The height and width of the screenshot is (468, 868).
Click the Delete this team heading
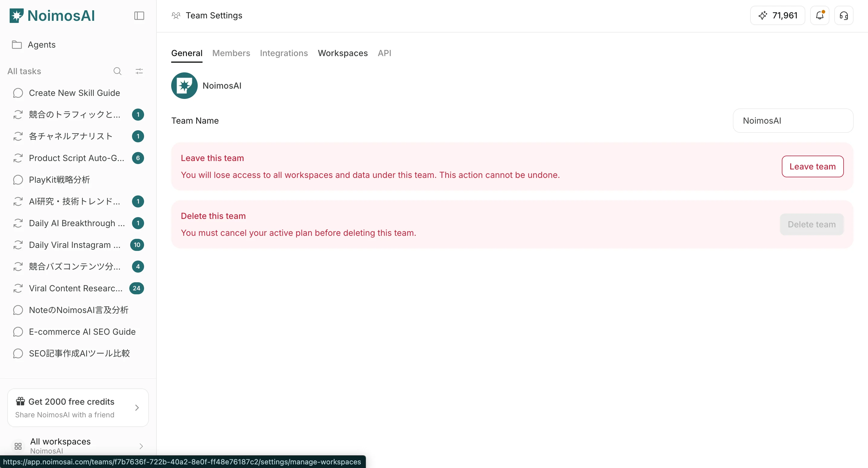pyautogui.click(x=213, y=216)
